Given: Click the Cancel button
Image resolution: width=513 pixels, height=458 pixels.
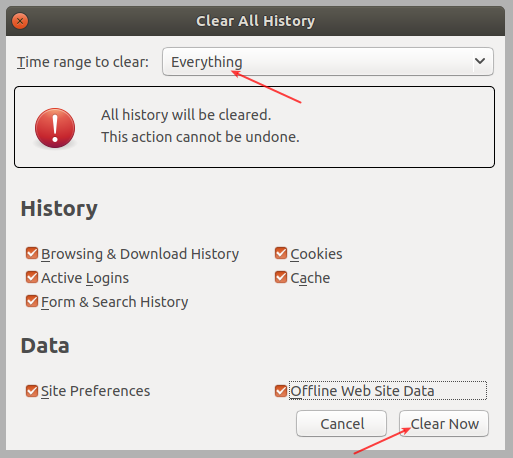Looking at the screenshot, I should (x=342, y=424).
